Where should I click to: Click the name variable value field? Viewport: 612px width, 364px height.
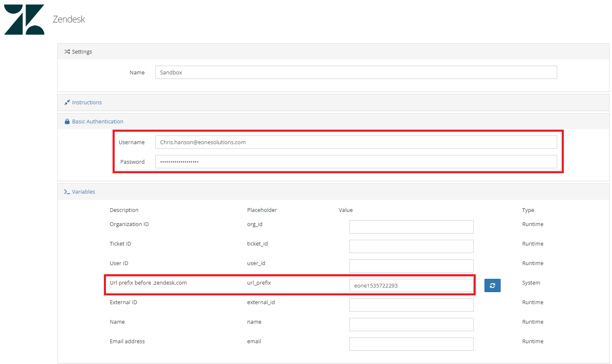click(411, 325)
